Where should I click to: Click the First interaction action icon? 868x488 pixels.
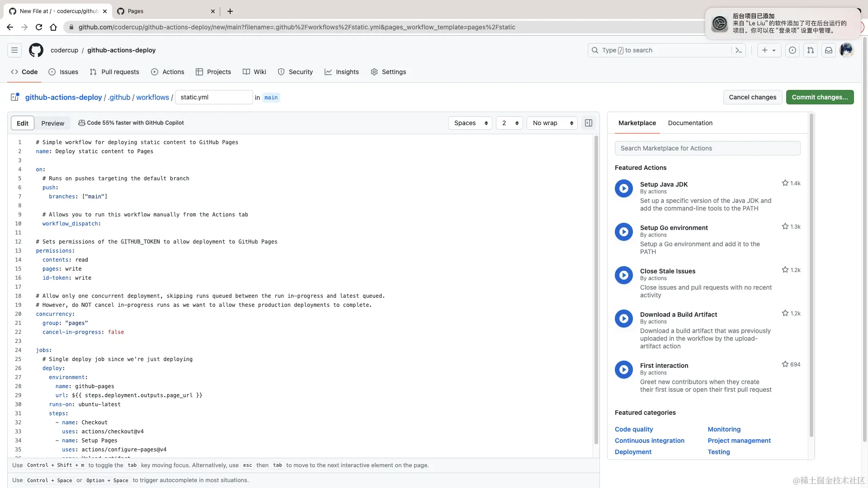tap(624, 370)
